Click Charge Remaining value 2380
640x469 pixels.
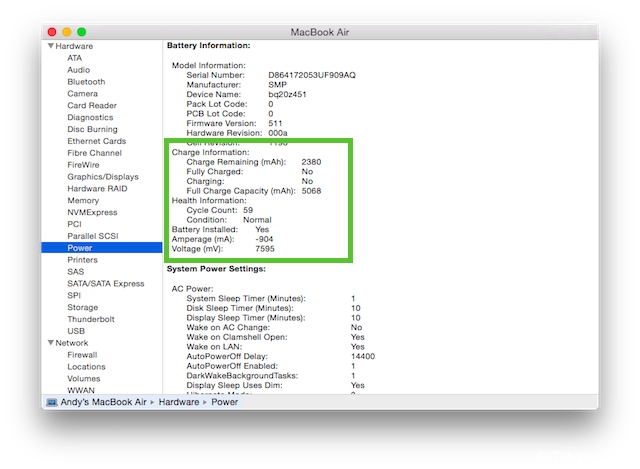point(311,162)
